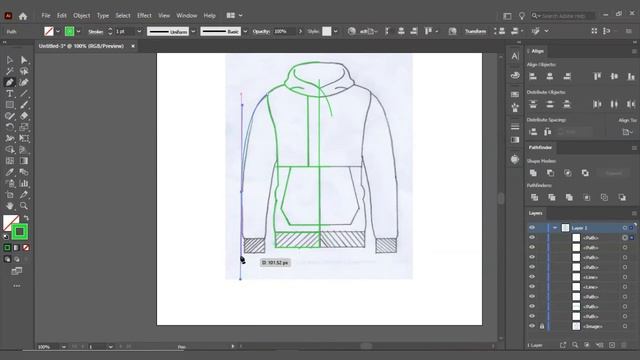The height and width of the screenshot is (360, 640).
Task: Select the Curvature tool
Action: pyautogui.click(x=24, y=82)
